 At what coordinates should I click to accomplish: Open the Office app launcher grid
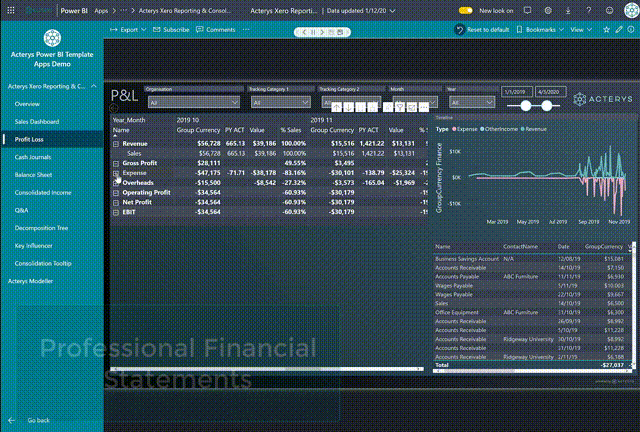tap(11, 11)
